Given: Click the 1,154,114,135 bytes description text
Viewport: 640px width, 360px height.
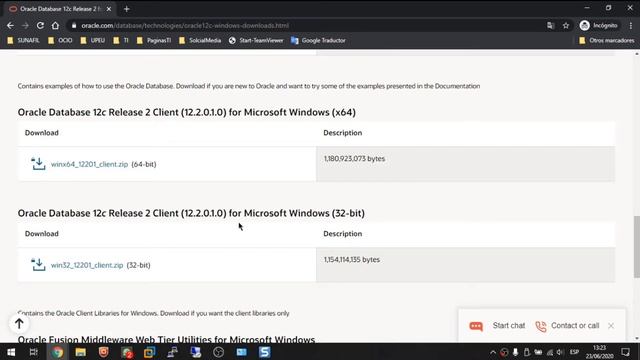Looking at the screenshot, I should (352, 260).
